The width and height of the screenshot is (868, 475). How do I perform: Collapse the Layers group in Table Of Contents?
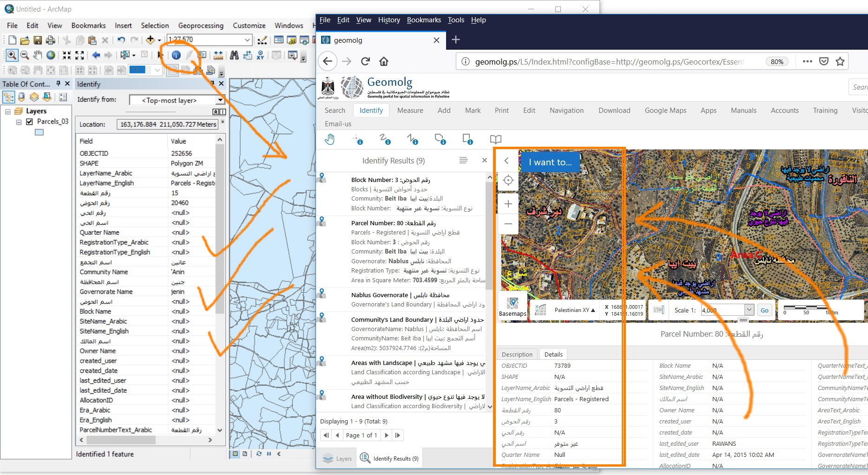[x=8, y=111]
